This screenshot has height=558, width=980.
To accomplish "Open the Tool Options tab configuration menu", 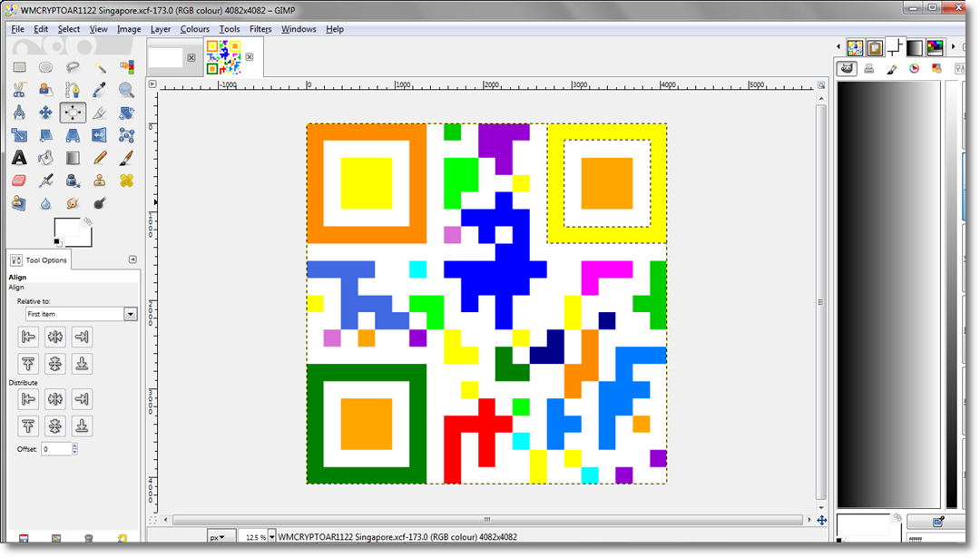I will tap(132, 259).
